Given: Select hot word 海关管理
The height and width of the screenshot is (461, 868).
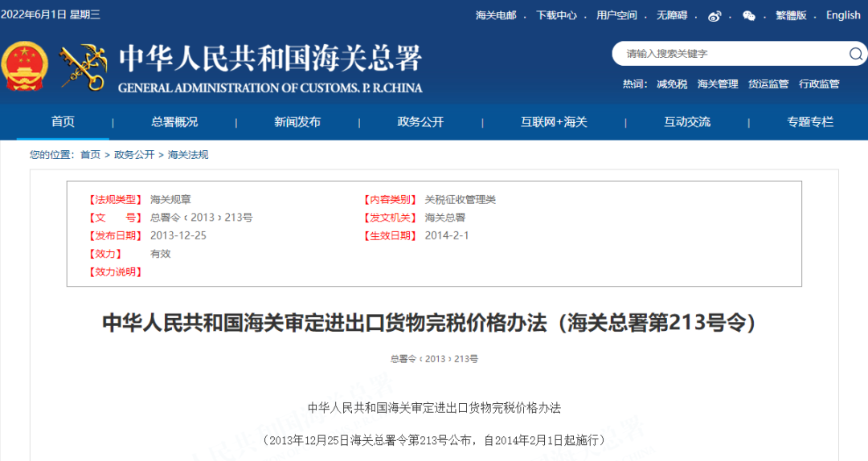Looking at the screenshot, I should click(718, 84).
